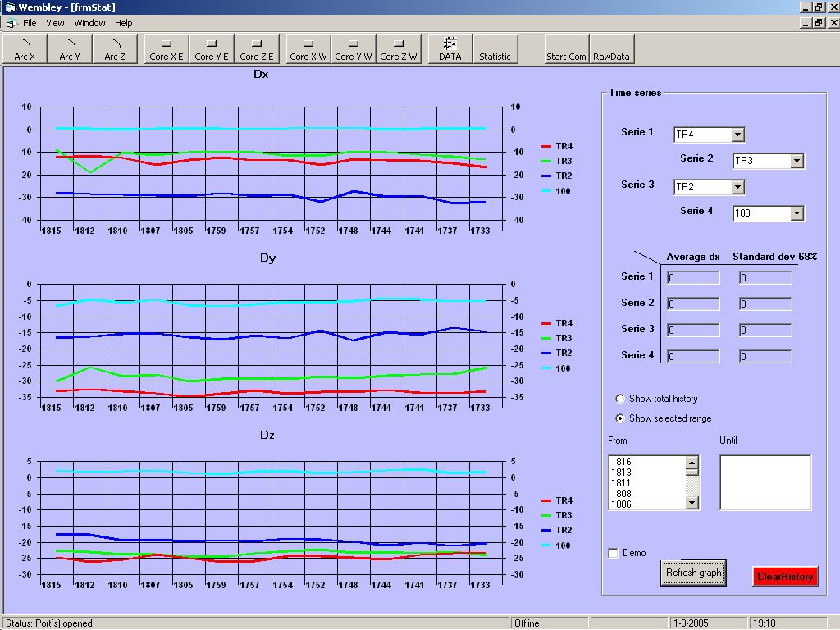Open the Serie 2 TR3 dropdown
The image size is (840, 630).
(797, 161)
